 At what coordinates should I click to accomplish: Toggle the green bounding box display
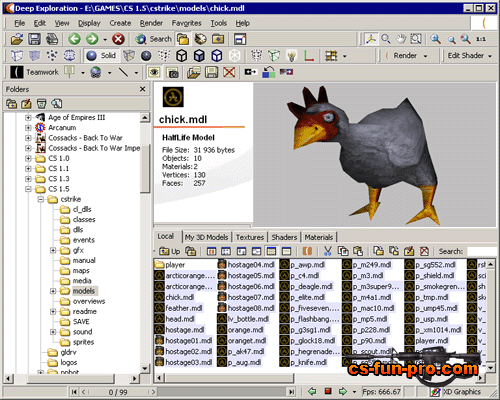(274, 56)
